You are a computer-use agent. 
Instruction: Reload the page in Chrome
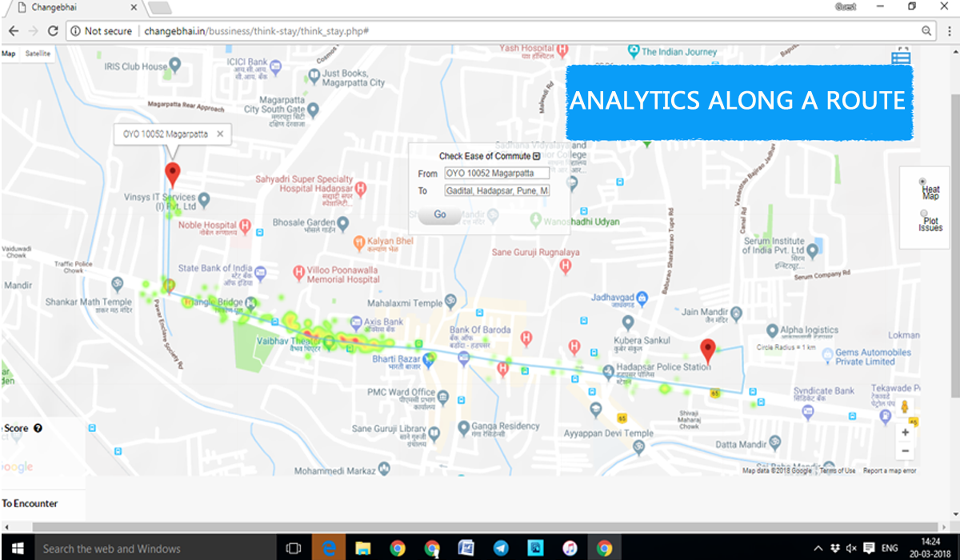(x=53, y=31)
